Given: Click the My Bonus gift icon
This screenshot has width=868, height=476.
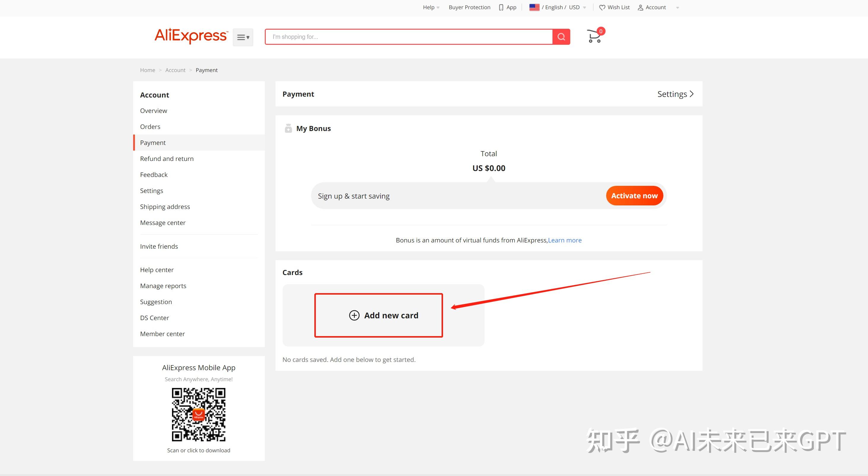Looking at the screenshot, I should click(x=288, y=128).
